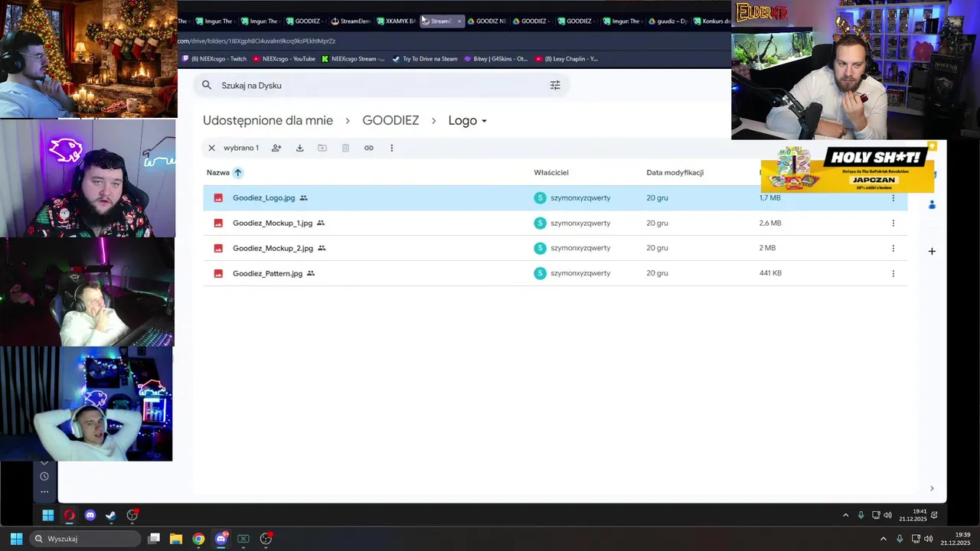Open File Explorer from the bottom taskbar
This screenshot has width=980, height=551.
(176, 539)
